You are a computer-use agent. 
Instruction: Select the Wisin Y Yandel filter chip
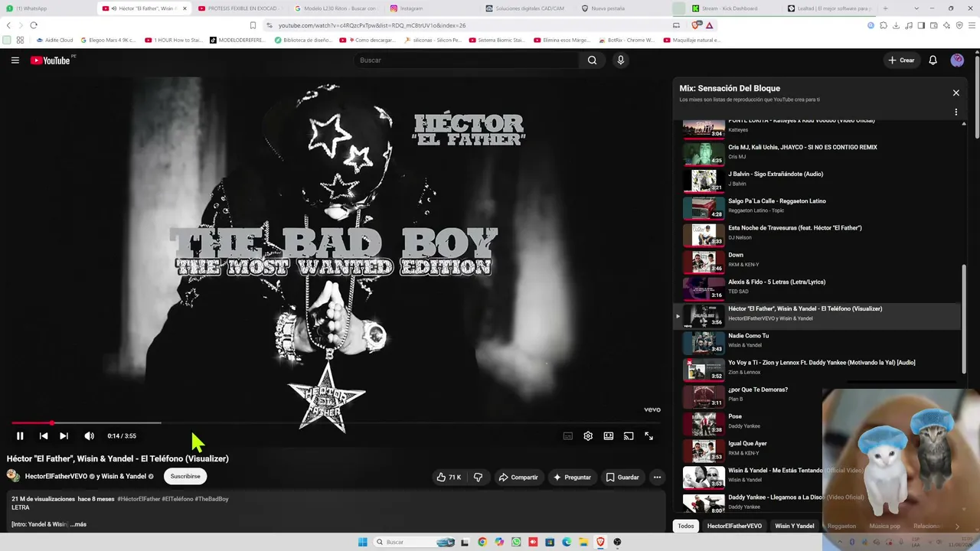click(795, 526)
